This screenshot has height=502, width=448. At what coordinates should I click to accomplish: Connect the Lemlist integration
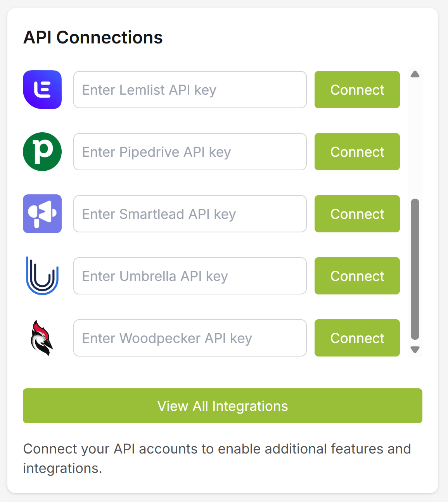357,90
